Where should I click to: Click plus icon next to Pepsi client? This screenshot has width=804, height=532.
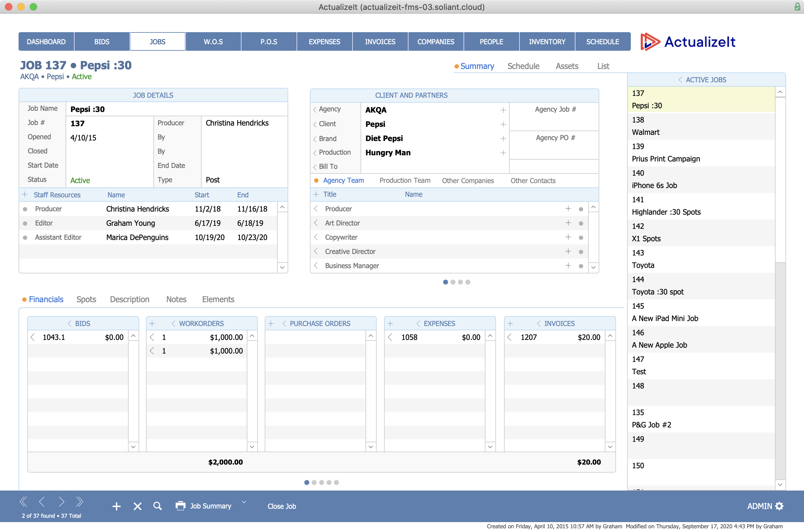(503, 125)
